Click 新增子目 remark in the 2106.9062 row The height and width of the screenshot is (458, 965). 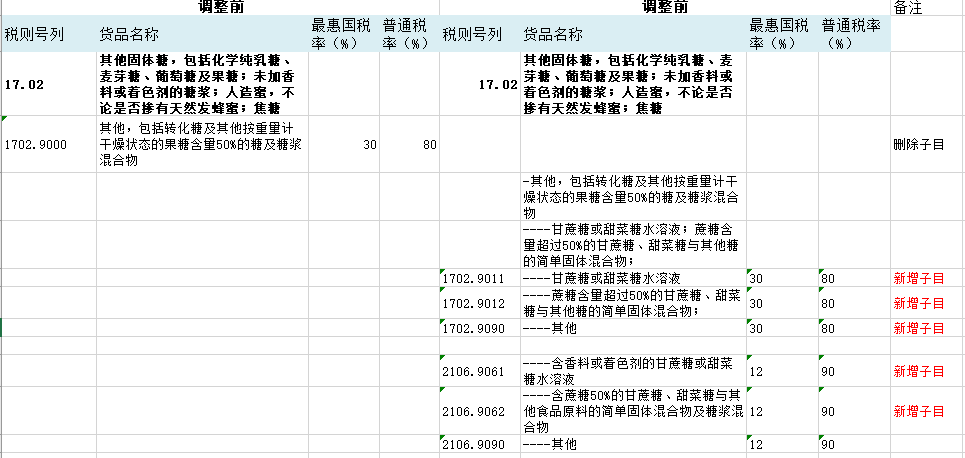tap(918, 411)
